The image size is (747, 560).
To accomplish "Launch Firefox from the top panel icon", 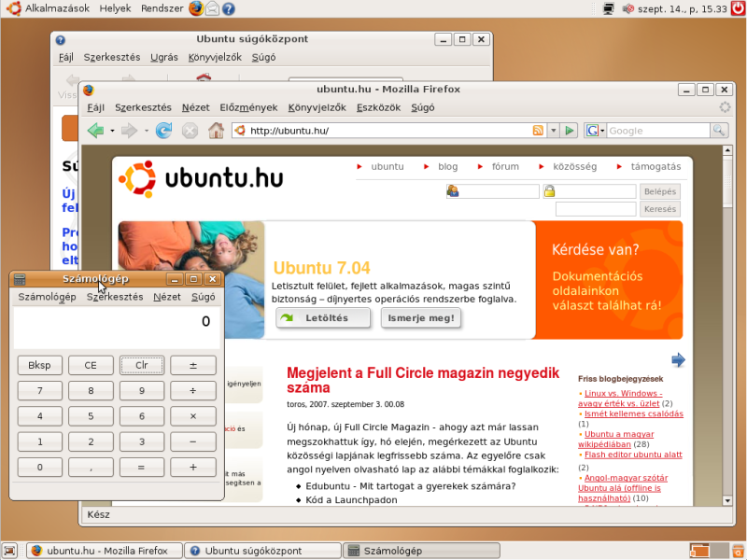I will click(195, 8).
